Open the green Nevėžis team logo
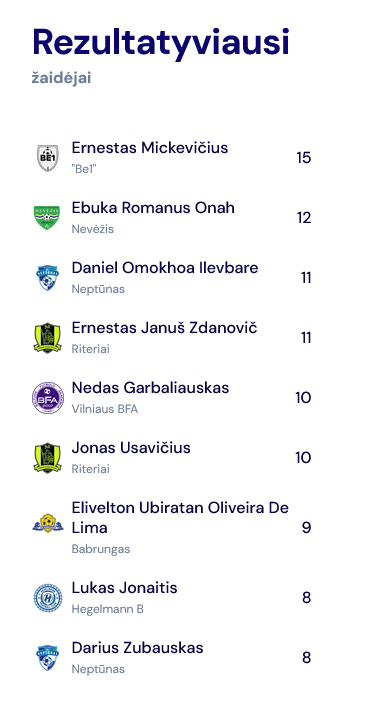 click(47, 218)
